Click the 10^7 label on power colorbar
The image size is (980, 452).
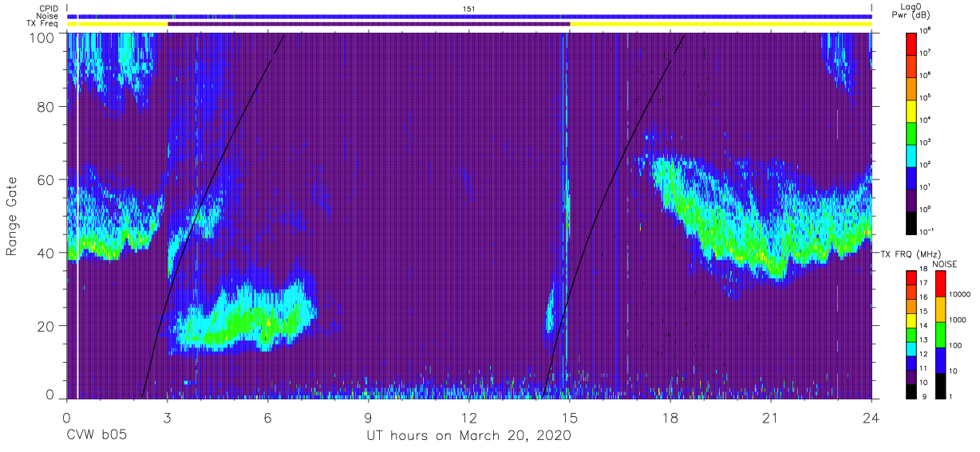[926, 53]
